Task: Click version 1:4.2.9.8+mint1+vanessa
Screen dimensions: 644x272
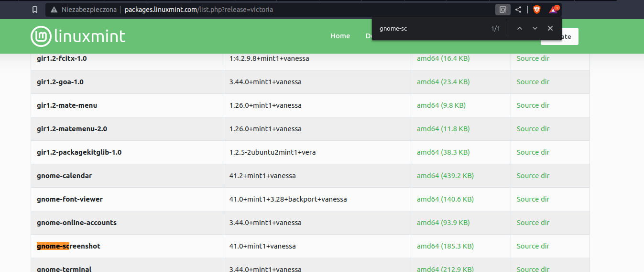Action: coord(269,58)
